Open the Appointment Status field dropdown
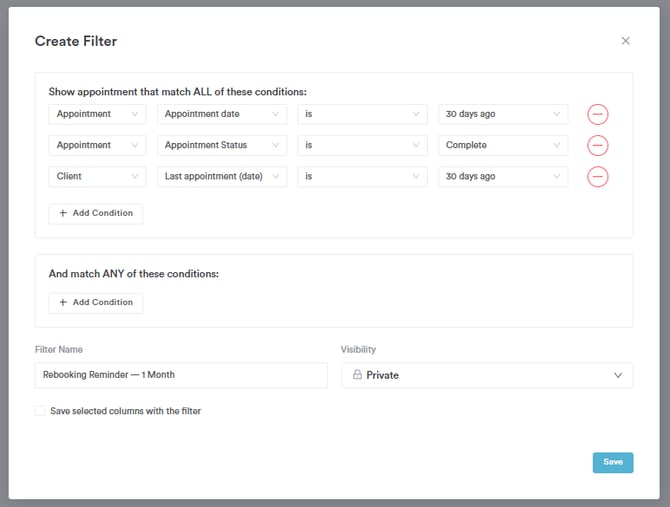670x507 pixels. [222, 146]
